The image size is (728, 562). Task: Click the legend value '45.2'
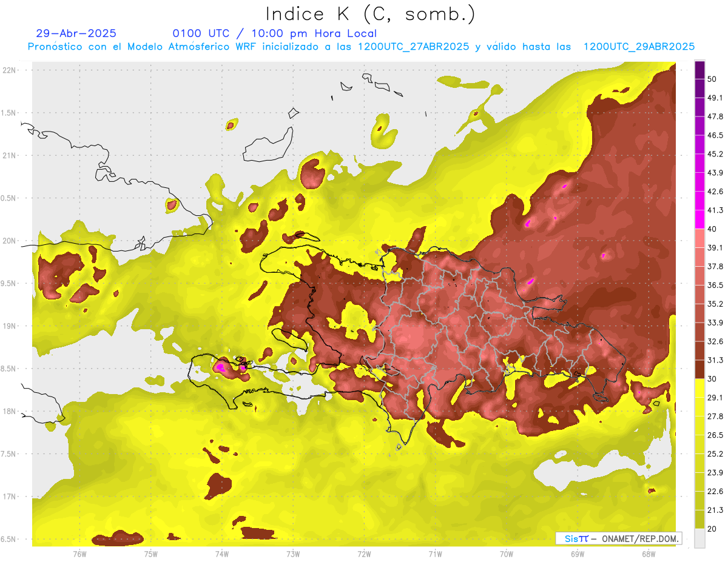click(x=715, y=154)
